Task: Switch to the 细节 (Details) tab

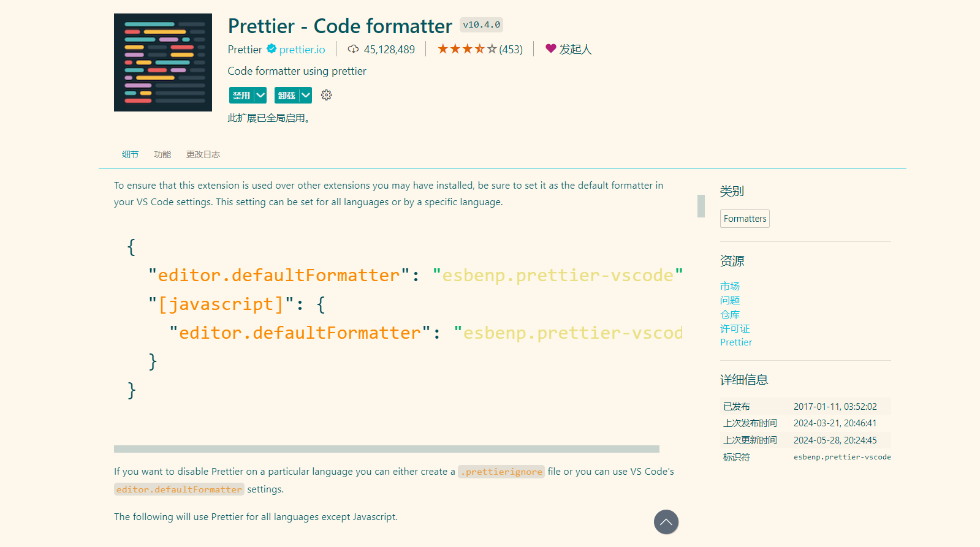Action: point(130,154)
